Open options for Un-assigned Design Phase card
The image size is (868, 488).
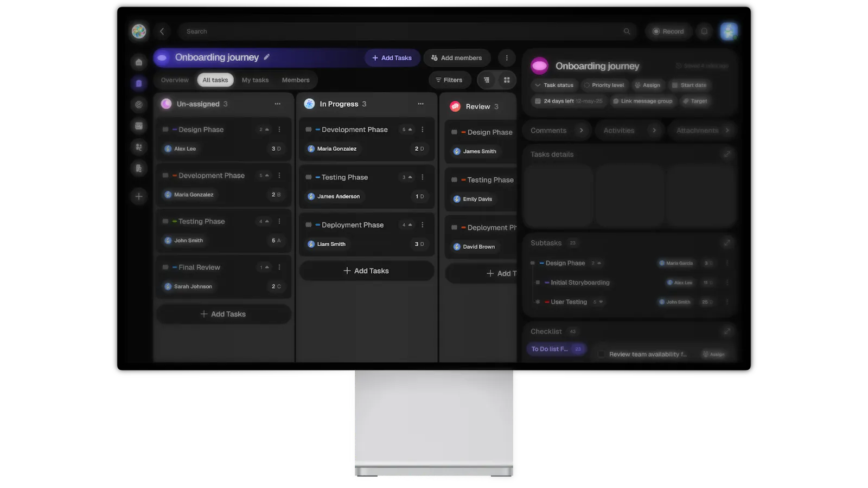point(279,130)
